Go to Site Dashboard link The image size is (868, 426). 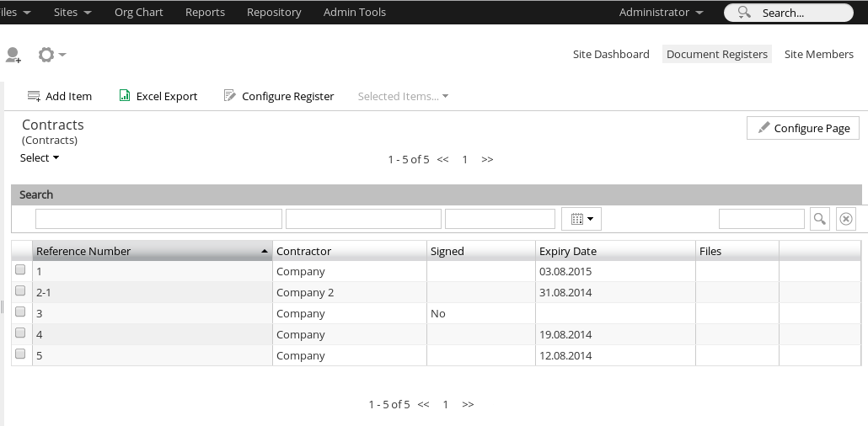coord(611,54)
